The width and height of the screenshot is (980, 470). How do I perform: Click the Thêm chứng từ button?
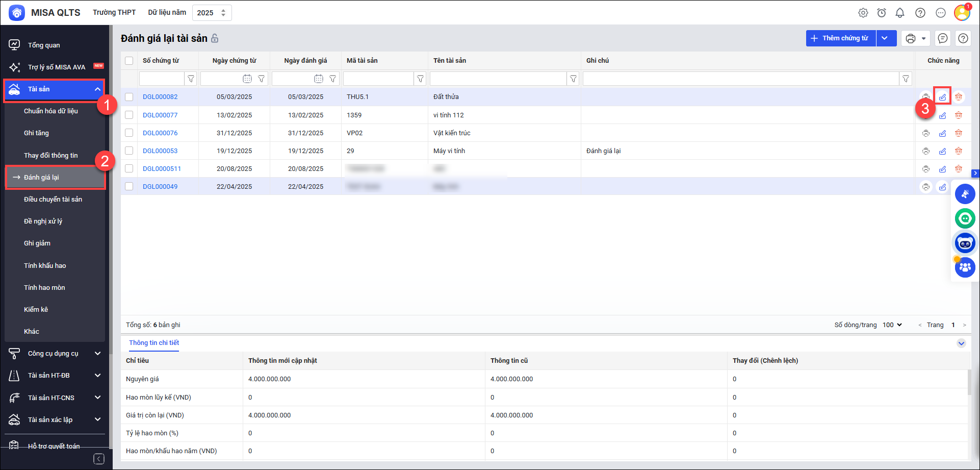click(x=840, y=38)
